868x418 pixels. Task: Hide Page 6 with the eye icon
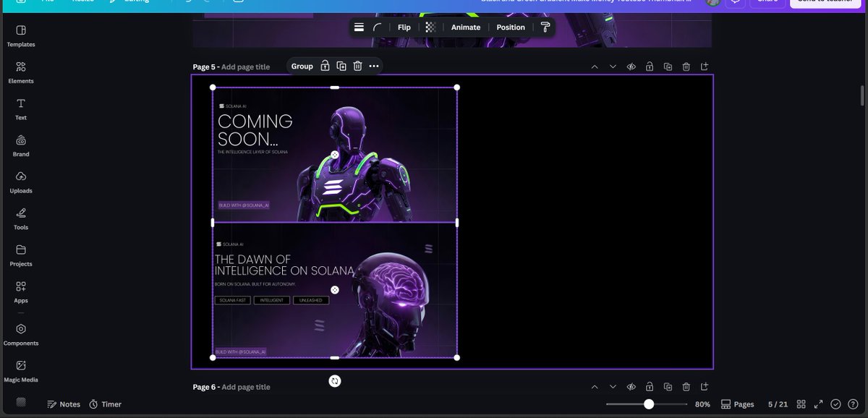(631, 387)
